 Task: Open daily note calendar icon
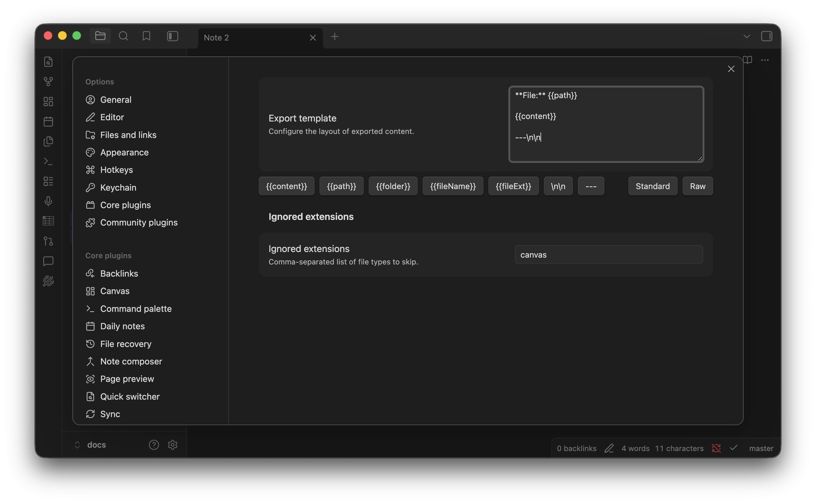(x=48, y=121)
